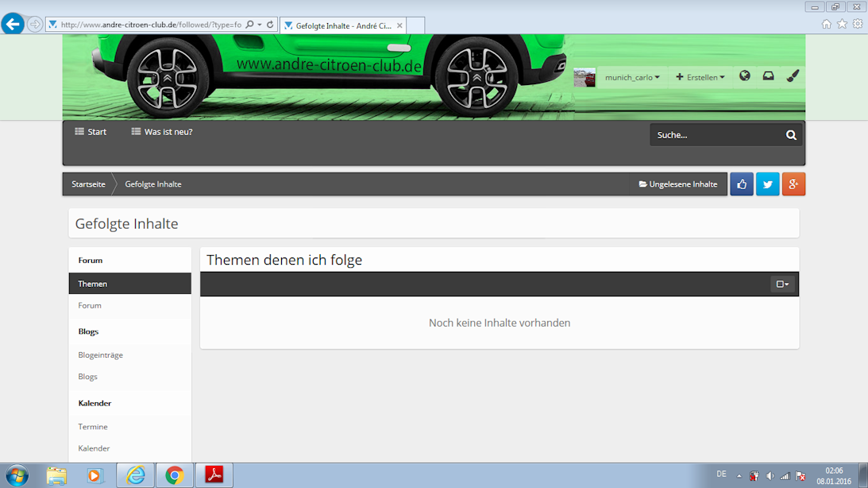This screenshot has height=488, width=868.
Task: Click the DE language indicator in the tray
Action: click(721, 474)
